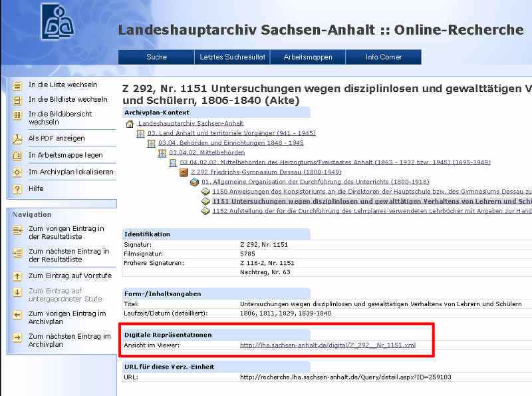Open the Suche tab
Image resolution: width=532 pixels, height=396 pixels.
pos(156,57)
